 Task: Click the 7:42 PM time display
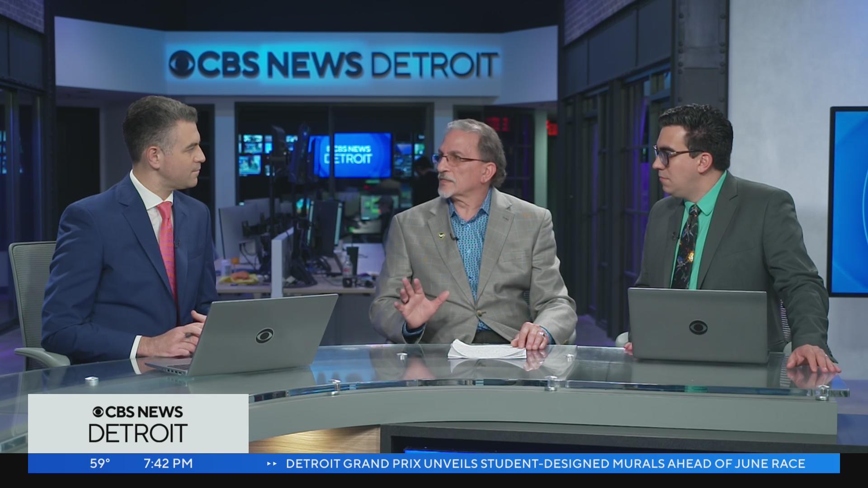click(168, 464)
